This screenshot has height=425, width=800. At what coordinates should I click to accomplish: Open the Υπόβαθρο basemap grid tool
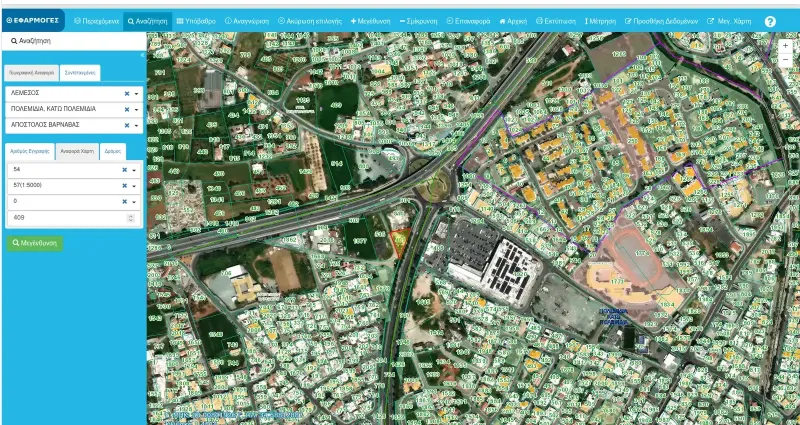coord(196,21)
